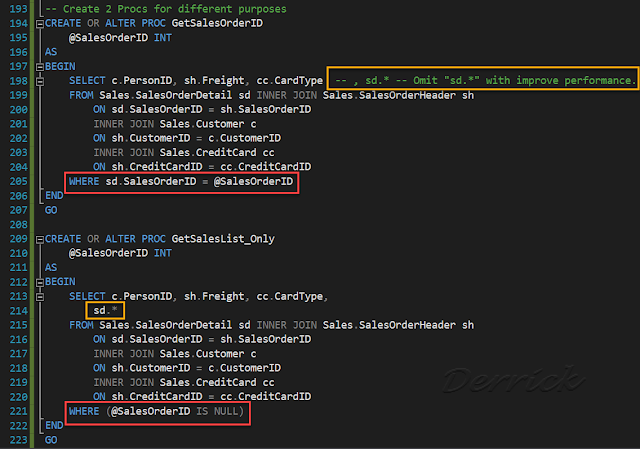Click 'WHERE (@SalesOrderID IS NULL)' on line 221
The height and width of the screenshot is (449, 640).
pos(156,411)
